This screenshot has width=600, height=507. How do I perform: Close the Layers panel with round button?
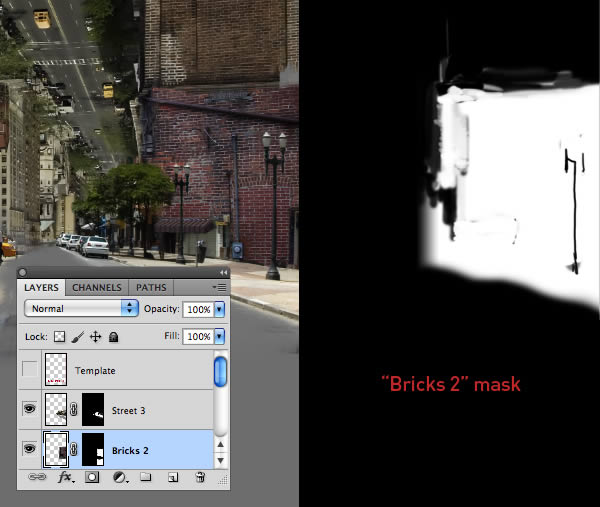point(22,272)
